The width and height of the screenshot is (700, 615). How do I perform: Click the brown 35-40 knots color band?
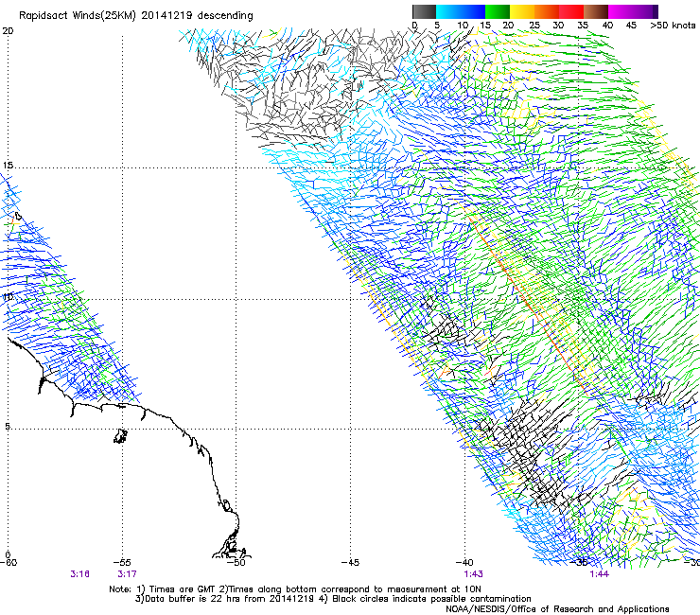(596, 11)
